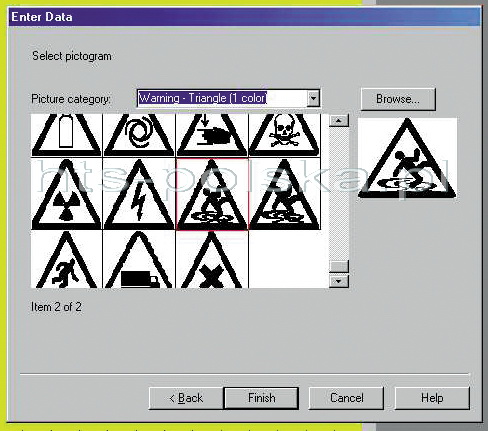This screenshot has height=431, width=488.
Task: Choose the swirl vortex warning triangle
Action: coord(139,135)
